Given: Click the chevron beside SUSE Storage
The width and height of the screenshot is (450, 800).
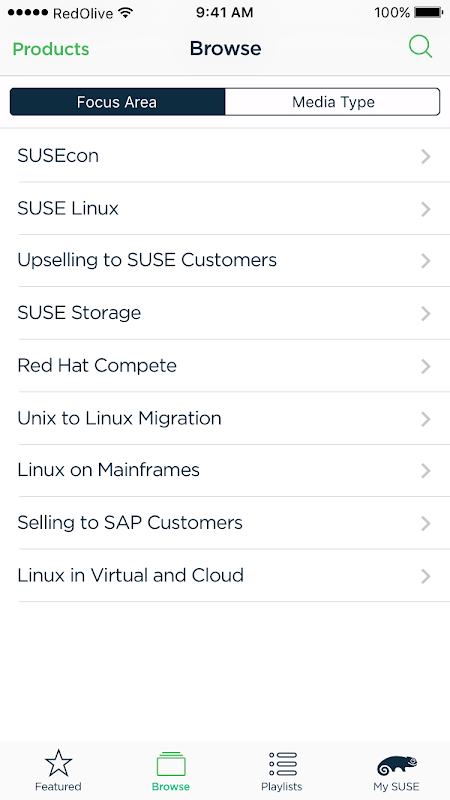Looking at the screenshot, I should click(426, 313).
